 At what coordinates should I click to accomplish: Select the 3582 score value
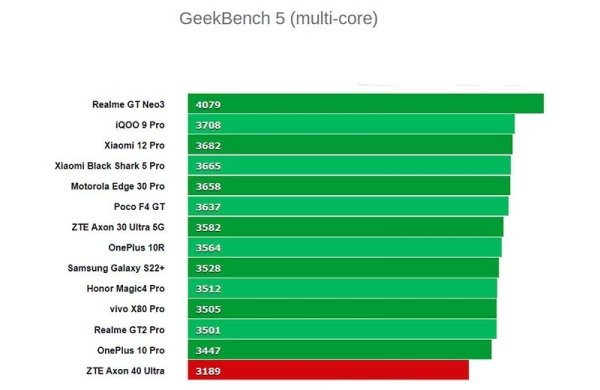(208, 228)
